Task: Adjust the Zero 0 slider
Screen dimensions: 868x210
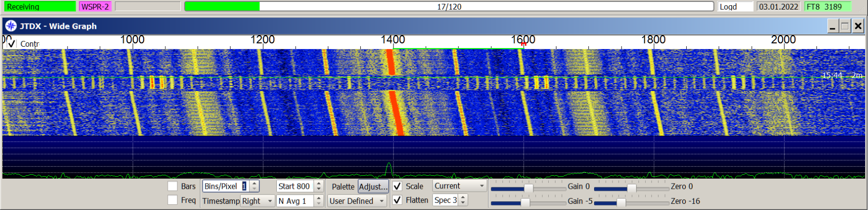Action: 632,188
